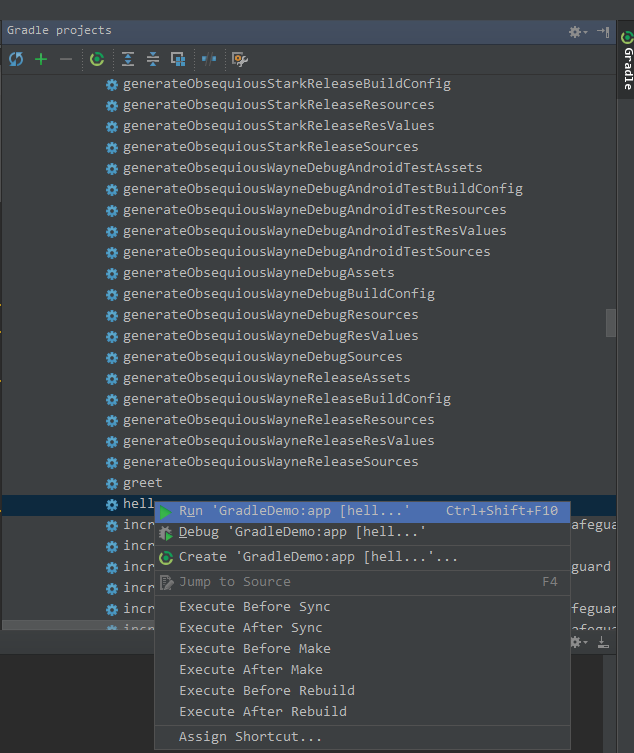Click gear icon beside greet task
Viewport: 634px width, 753px height.
tap(112, 484)
